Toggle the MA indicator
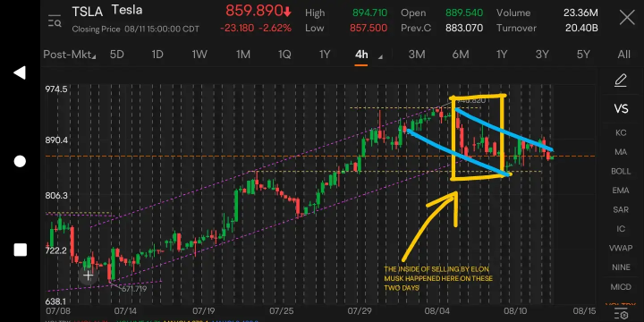The width and height of the screenshot is (644, 322). coord(621,152)
